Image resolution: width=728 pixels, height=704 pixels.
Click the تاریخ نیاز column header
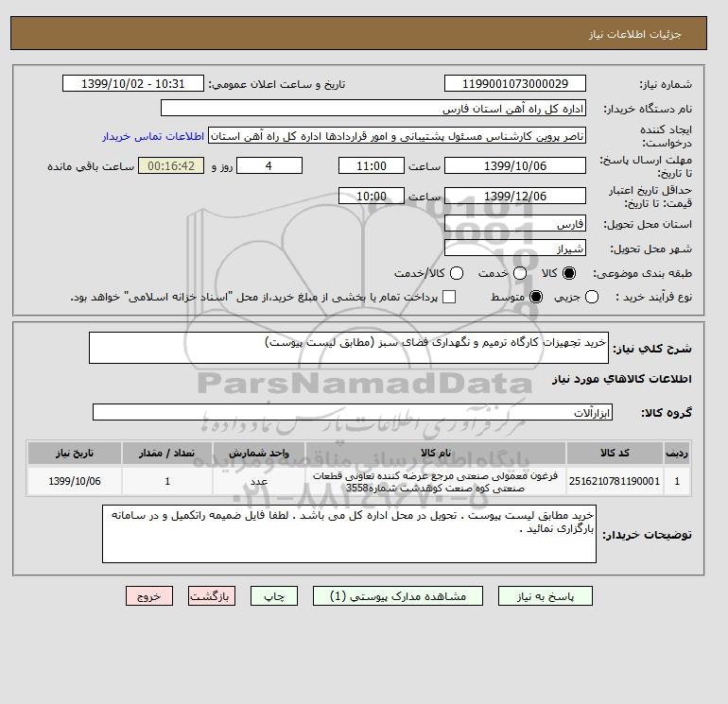pos(75,453)
